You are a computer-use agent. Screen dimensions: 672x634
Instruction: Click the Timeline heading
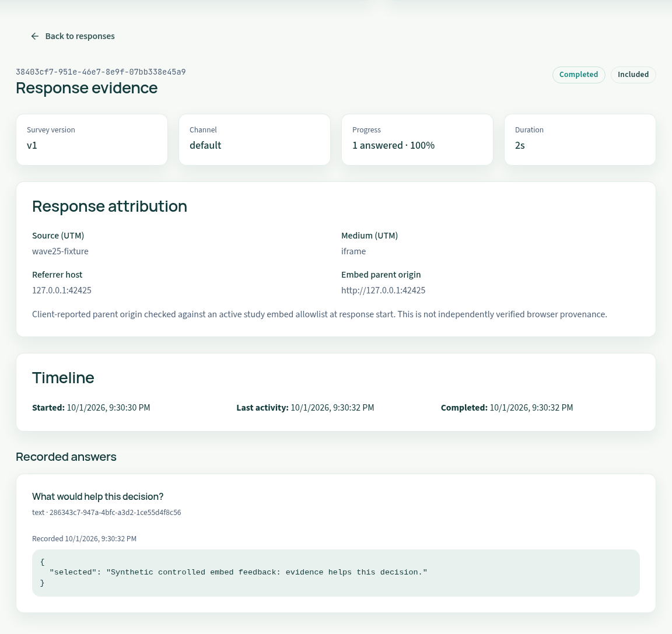[63, 378]
